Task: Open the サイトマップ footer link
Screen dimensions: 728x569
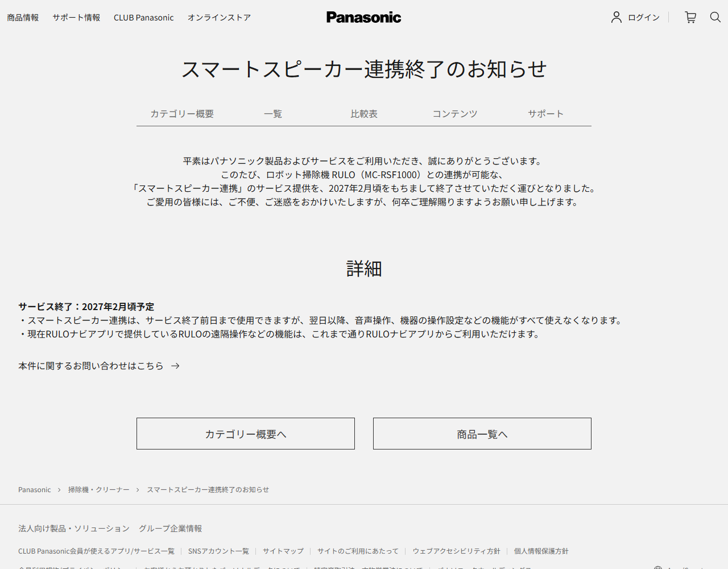Action: [x=283, y=551]
